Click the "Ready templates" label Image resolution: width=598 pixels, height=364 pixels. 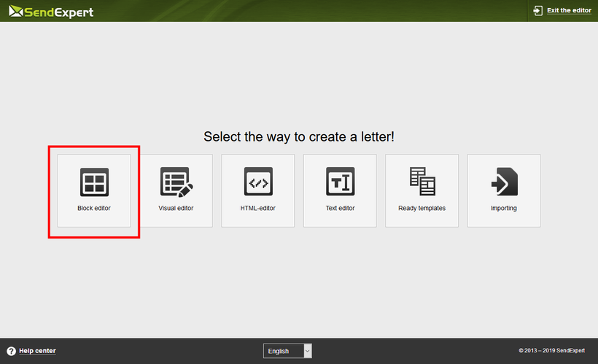422,208
